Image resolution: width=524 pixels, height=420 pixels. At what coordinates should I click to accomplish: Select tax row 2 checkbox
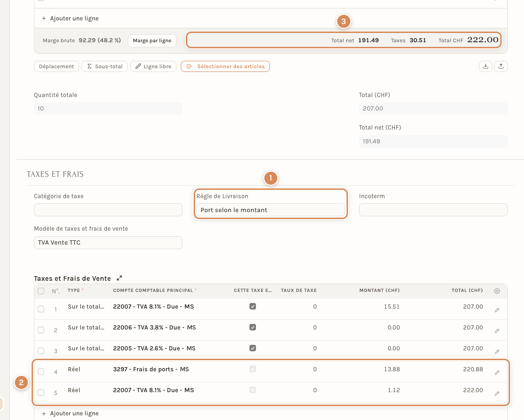41,330
